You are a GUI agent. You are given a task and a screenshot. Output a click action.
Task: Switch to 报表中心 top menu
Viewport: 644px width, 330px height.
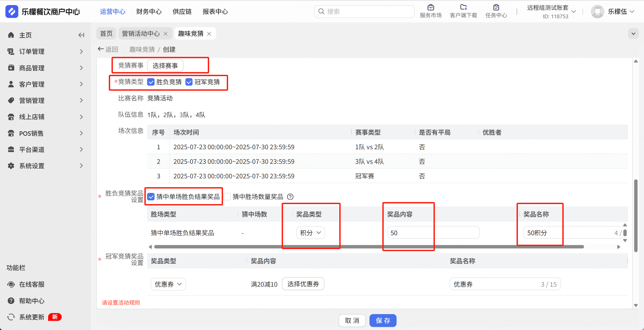215,12
